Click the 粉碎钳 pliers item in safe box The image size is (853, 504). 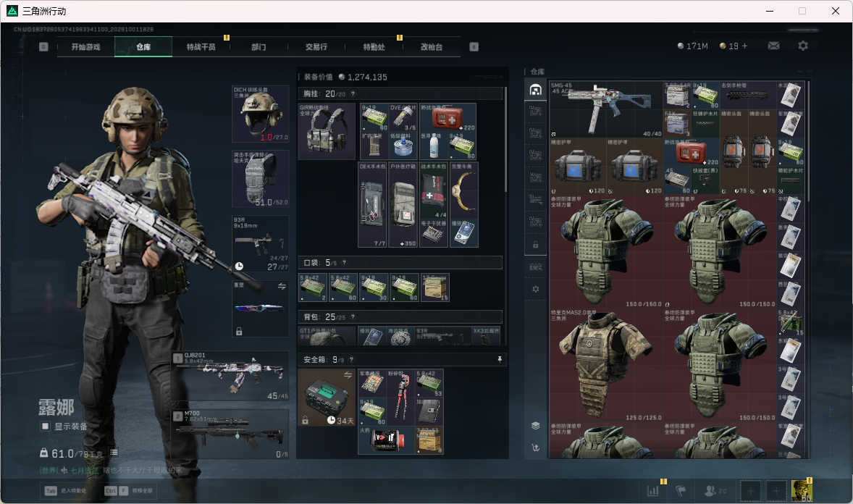[400, 397]
